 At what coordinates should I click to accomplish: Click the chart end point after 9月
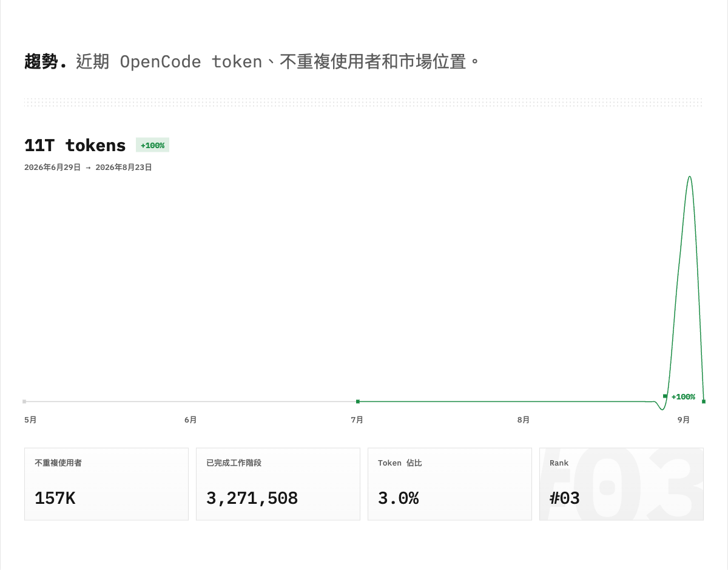[703, 401]
